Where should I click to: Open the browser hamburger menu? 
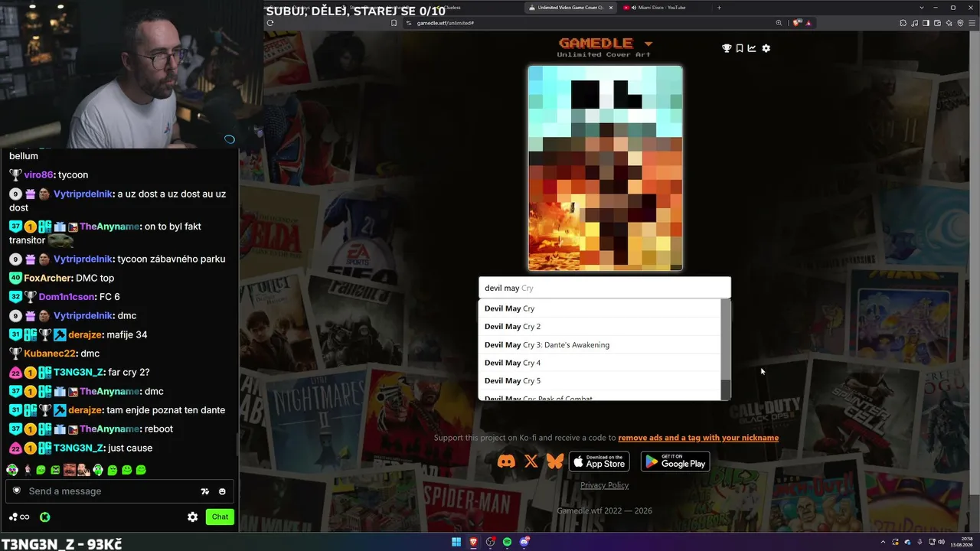pyautogui.click(x=970, y=23)
